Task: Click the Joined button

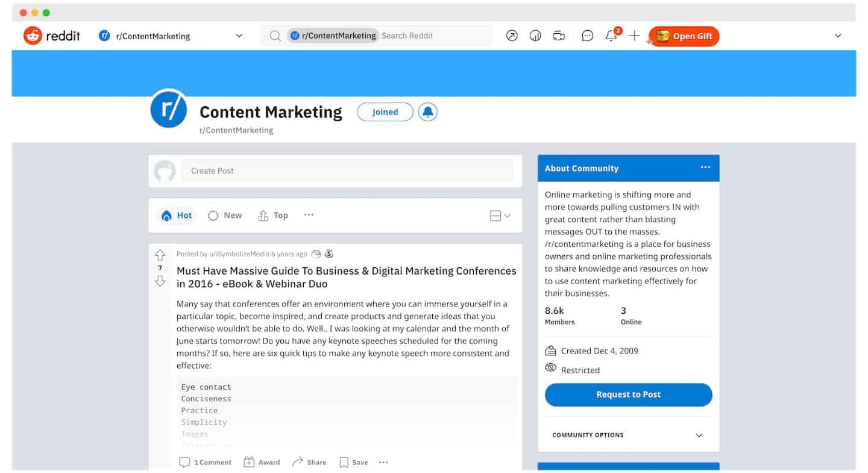Action: pos(385,112)
